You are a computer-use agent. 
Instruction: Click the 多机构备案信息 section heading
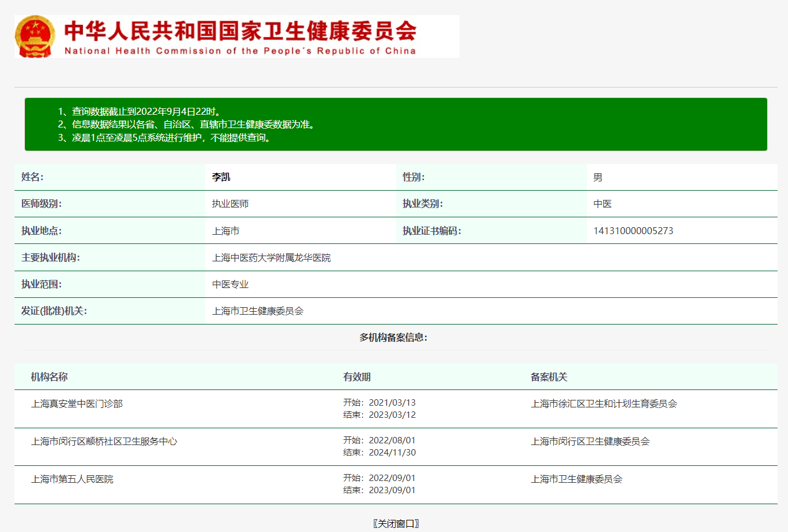(x=393, y=337)
